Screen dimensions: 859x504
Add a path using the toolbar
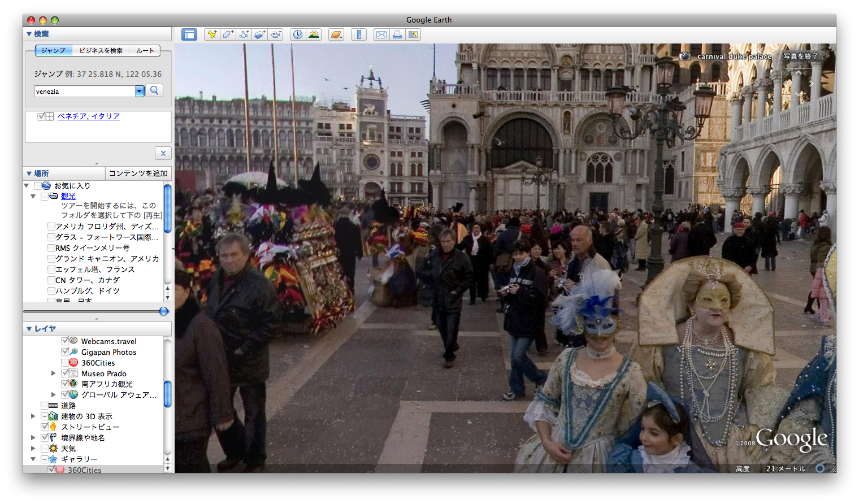click(244, 34)
